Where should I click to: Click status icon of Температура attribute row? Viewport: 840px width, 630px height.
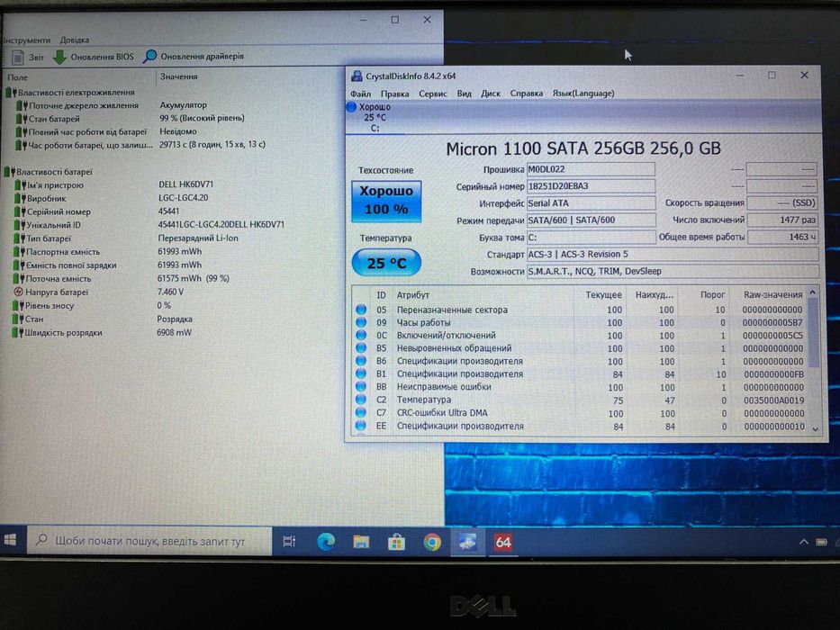pos(361,400)
